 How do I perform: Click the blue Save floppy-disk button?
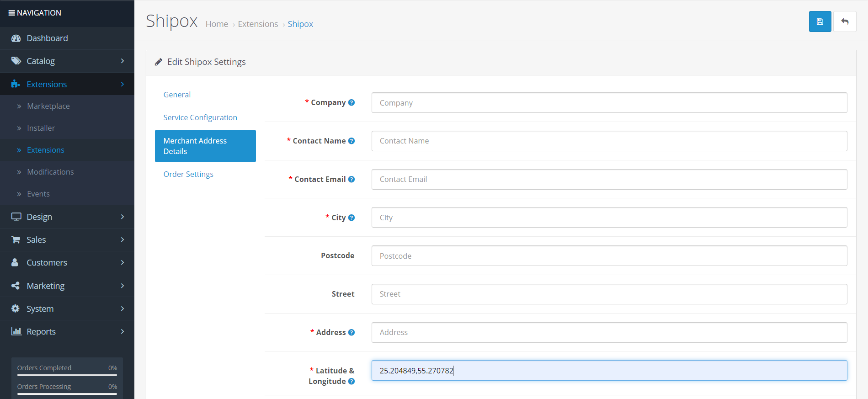[820, 21]
